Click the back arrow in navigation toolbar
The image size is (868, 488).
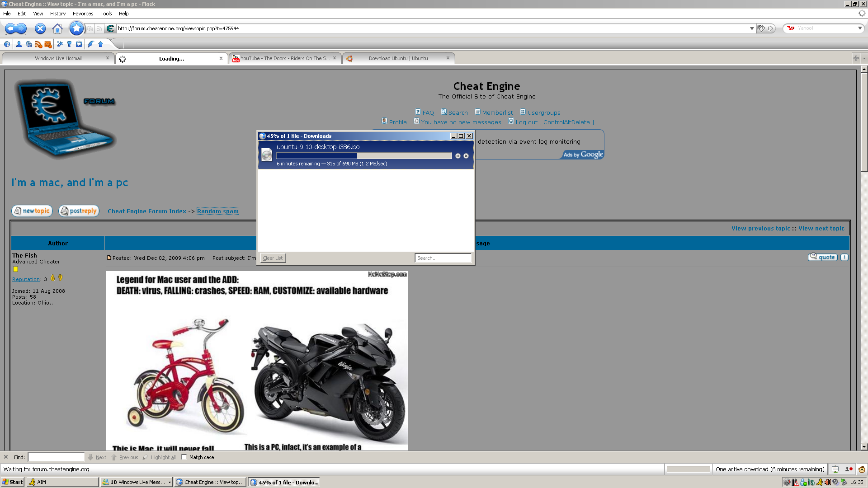coord(11,28)
